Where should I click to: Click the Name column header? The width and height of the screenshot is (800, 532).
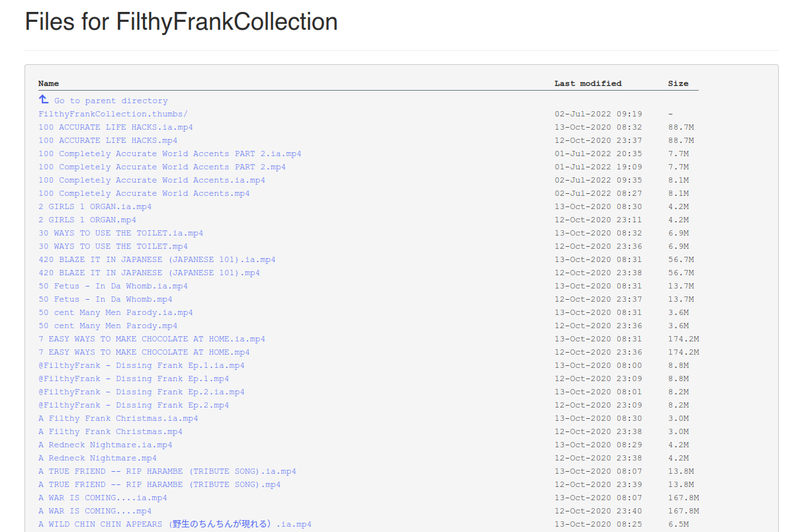coord(48,83)
